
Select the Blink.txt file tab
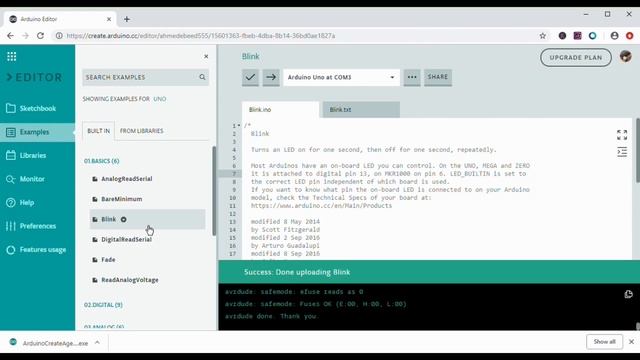coord(361,110)
